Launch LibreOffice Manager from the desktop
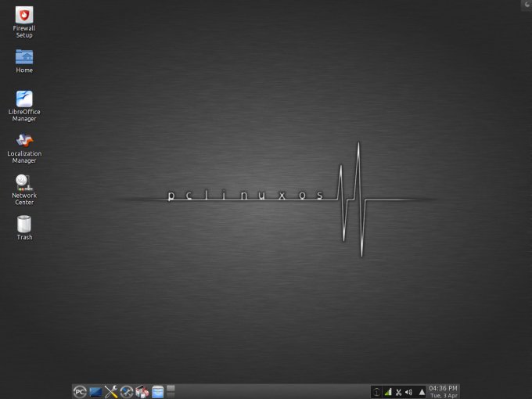Screen dimensions: 532x399 (24, 106)
